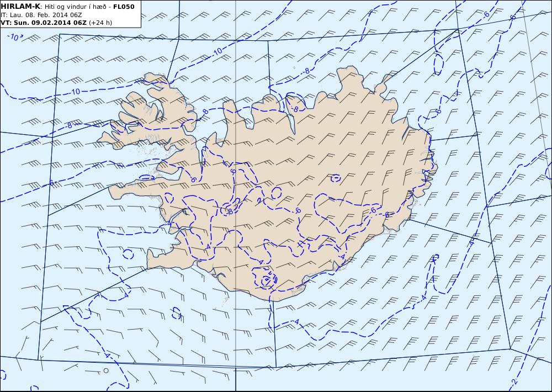Screen dimensions: 552x392
Task: Select the "FL050" flight level label
Action: [x=124, y=7]
